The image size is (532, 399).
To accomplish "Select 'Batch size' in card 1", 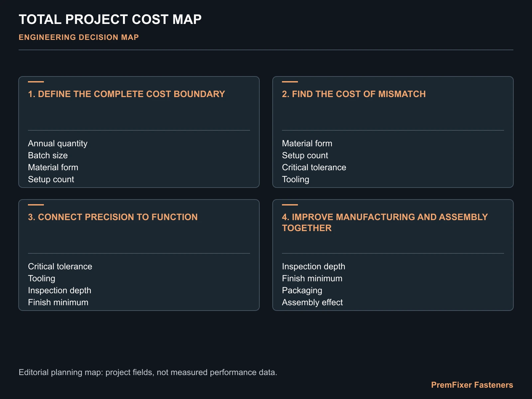I will point(48,155).
